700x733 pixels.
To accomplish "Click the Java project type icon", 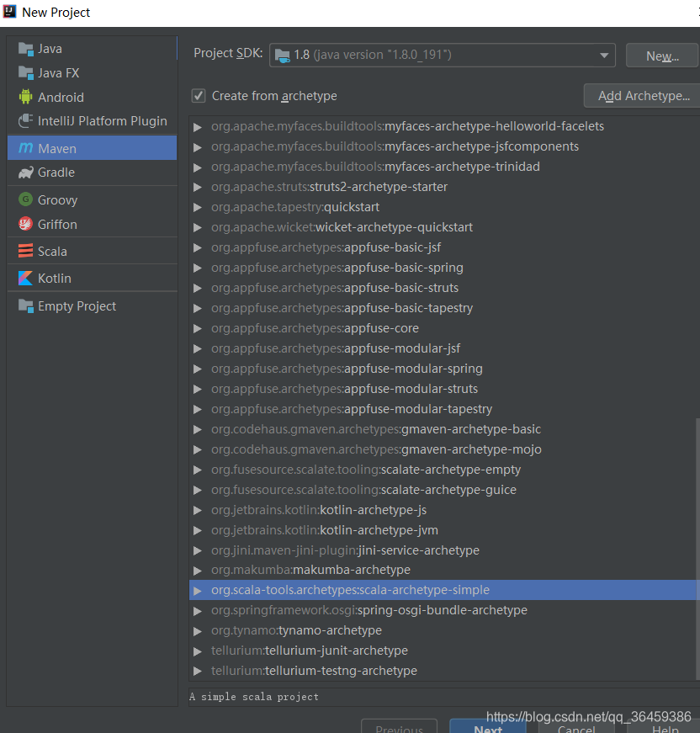I will [x=26, y=49].
